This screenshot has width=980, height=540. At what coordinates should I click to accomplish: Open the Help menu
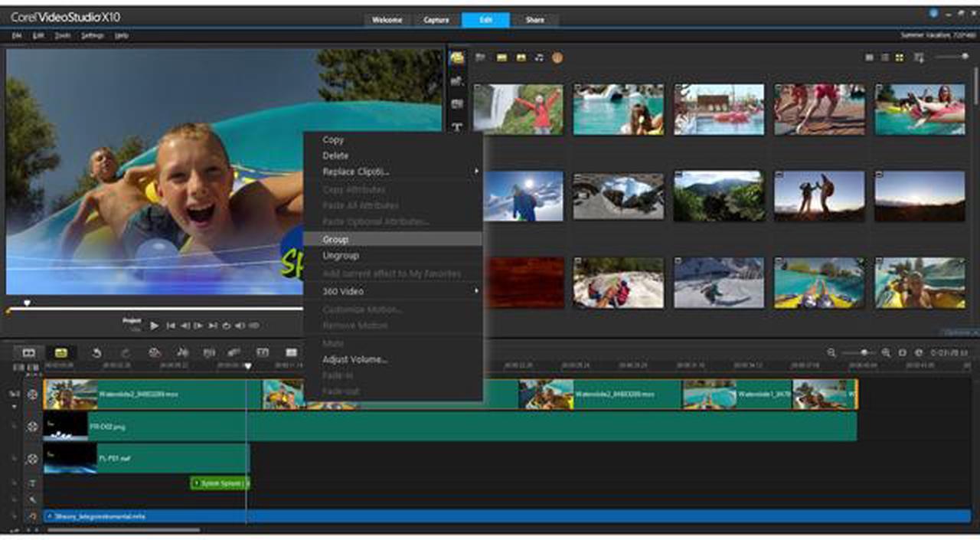pyautogui.click(x=121, y=36)
